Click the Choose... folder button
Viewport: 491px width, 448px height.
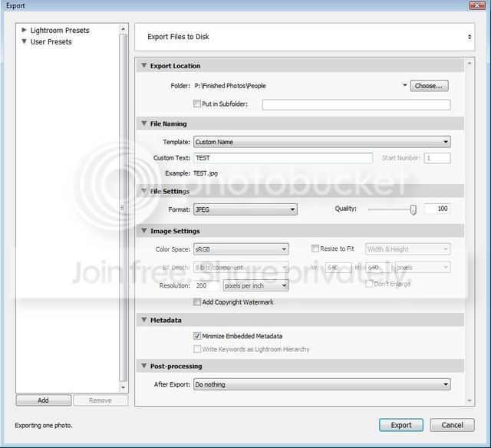tap(430, 86)
